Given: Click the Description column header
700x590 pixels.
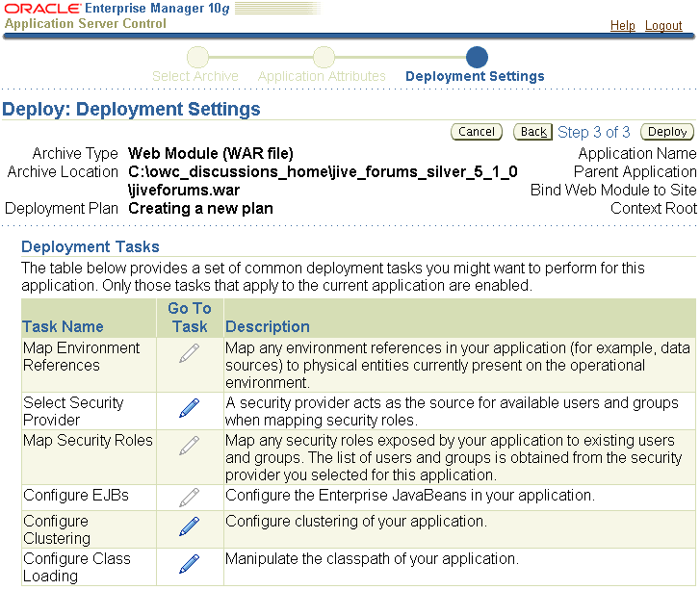Looking at the screenshot, I should click(x=268, y=326).
